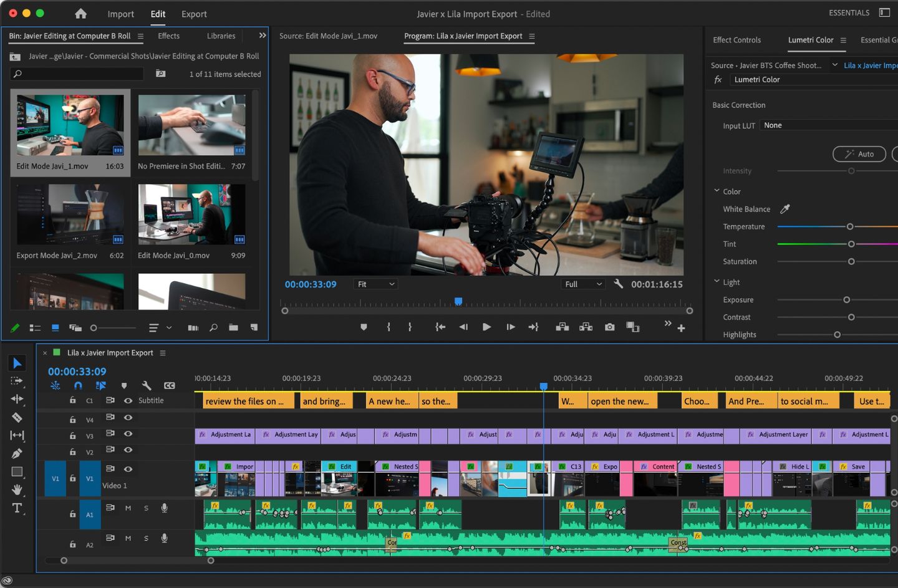Click the Home icon
This screenshot has height=588, width=898.
(x=80, y=14)
